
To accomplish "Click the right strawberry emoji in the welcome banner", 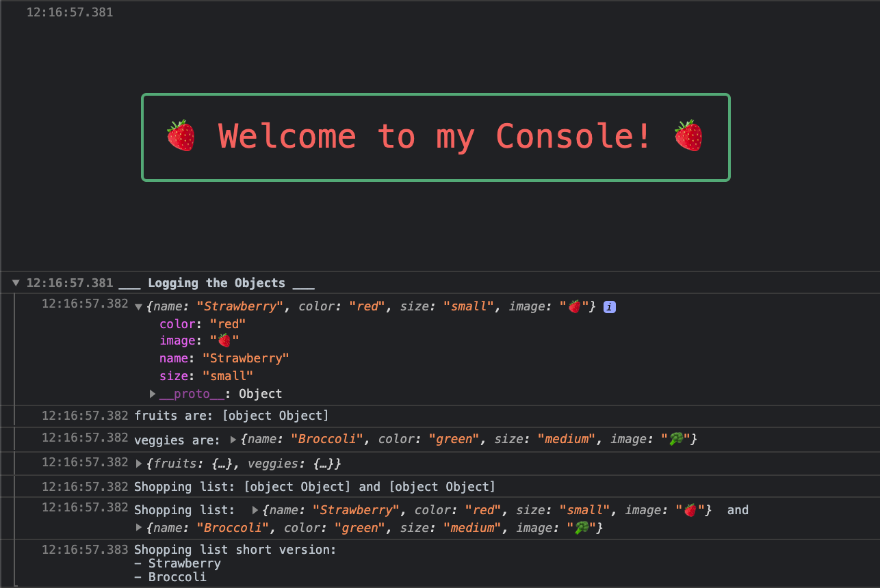I will 689,135.
